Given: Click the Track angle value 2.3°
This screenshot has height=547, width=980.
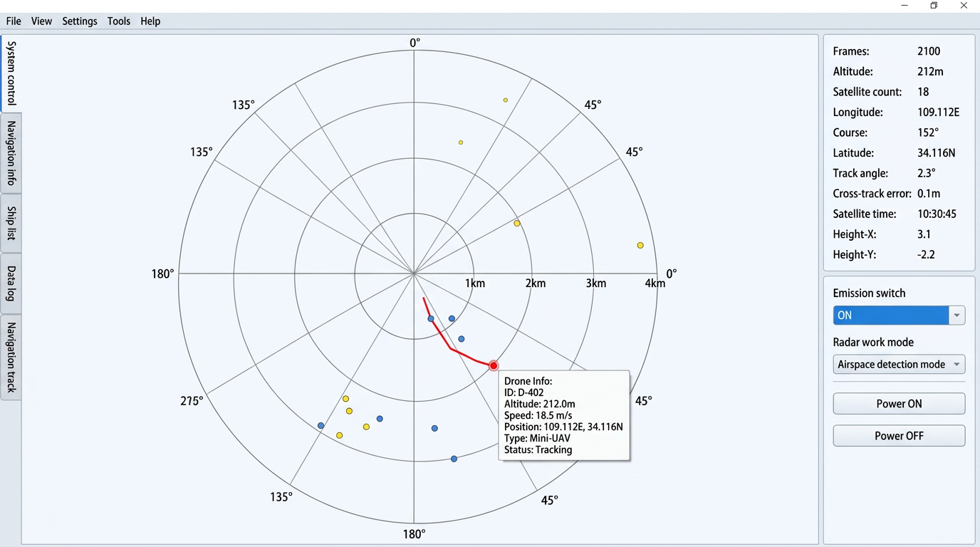Looking at the screenshot, I should pos(927,173).
